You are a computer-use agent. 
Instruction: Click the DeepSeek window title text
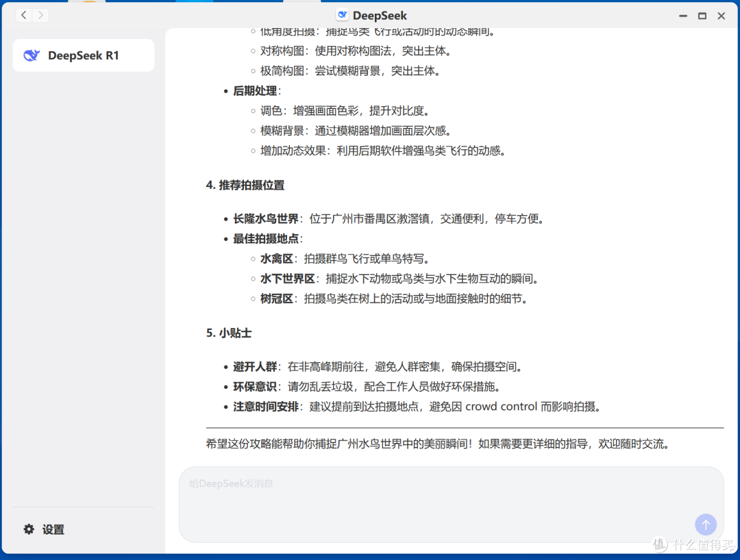[380, 16]
